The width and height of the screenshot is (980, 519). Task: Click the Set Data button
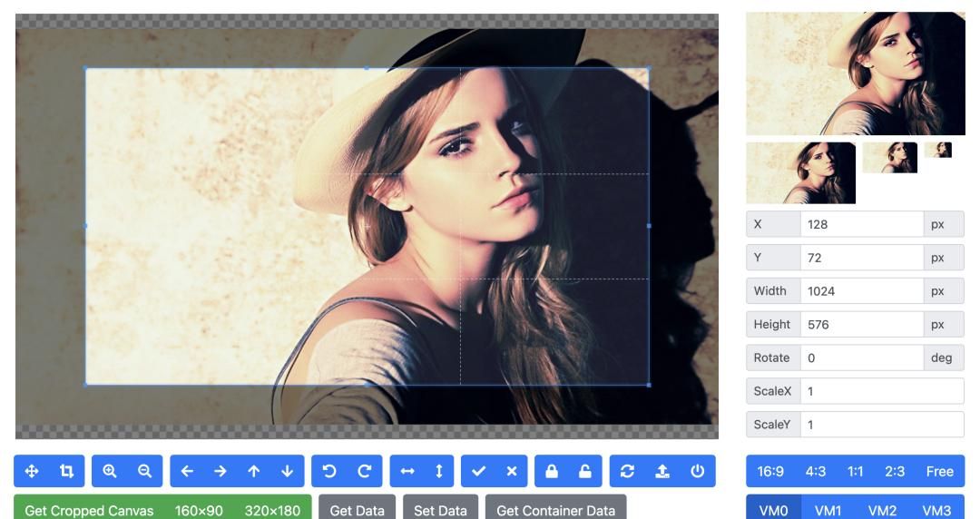click(x=440, y=510)
